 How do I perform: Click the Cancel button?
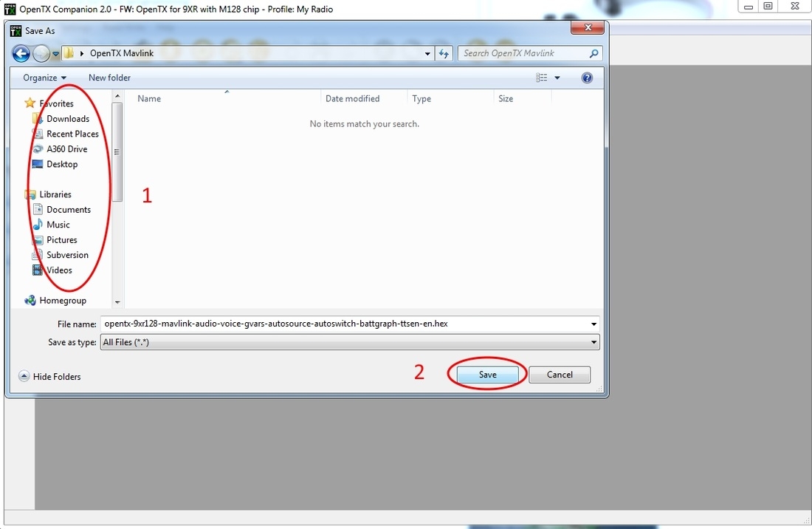pos(560,375)
